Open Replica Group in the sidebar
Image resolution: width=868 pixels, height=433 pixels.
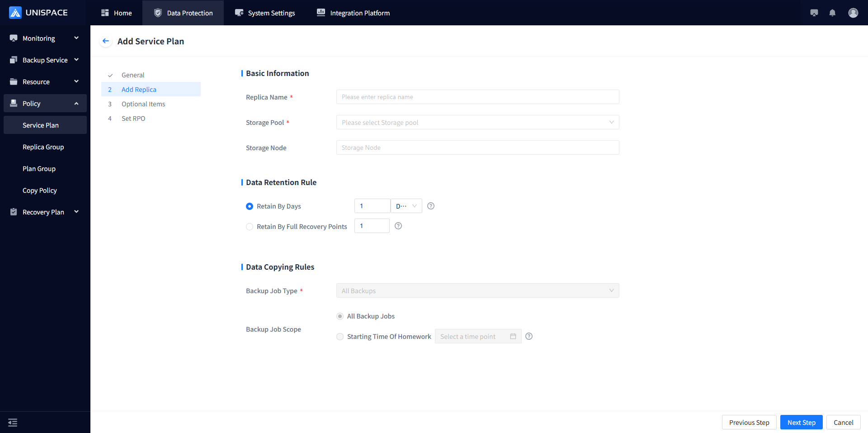click(x=43, y=147)
